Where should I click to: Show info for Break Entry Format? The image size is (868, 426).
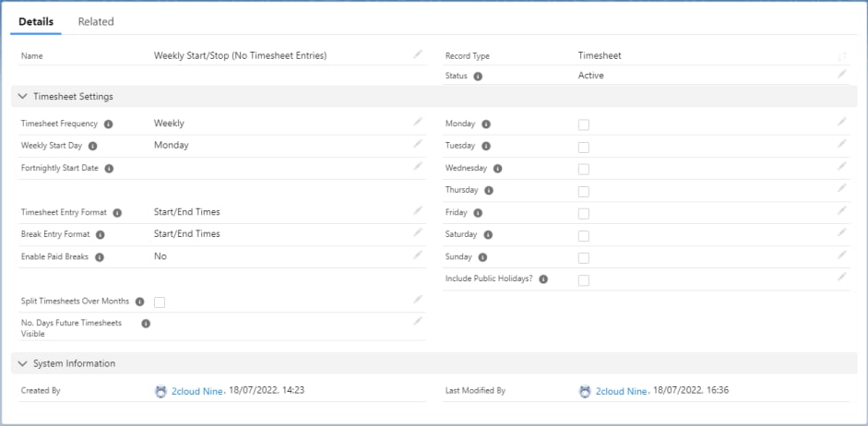pos(101,234)
